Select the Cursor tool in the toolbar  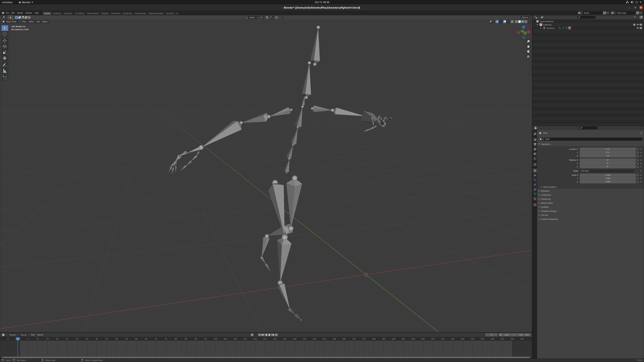[x=5, y=34]
